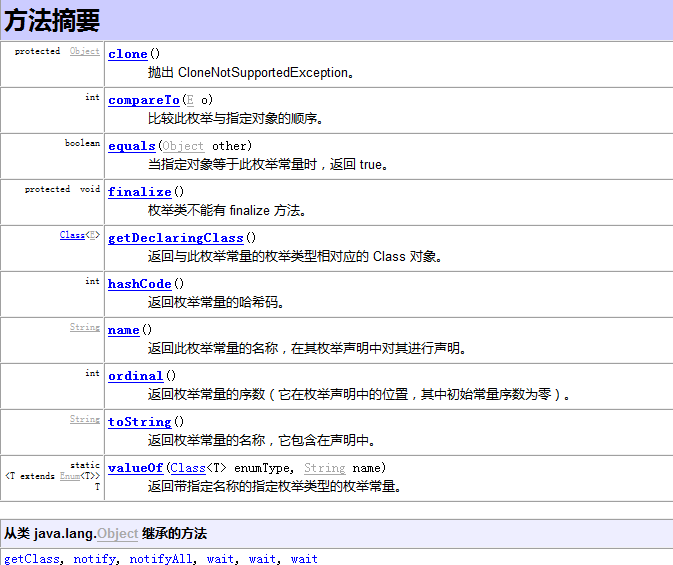This screenshot has width=673, height=565.
Task: Open the clone method link
Action: tap(127, 54)
